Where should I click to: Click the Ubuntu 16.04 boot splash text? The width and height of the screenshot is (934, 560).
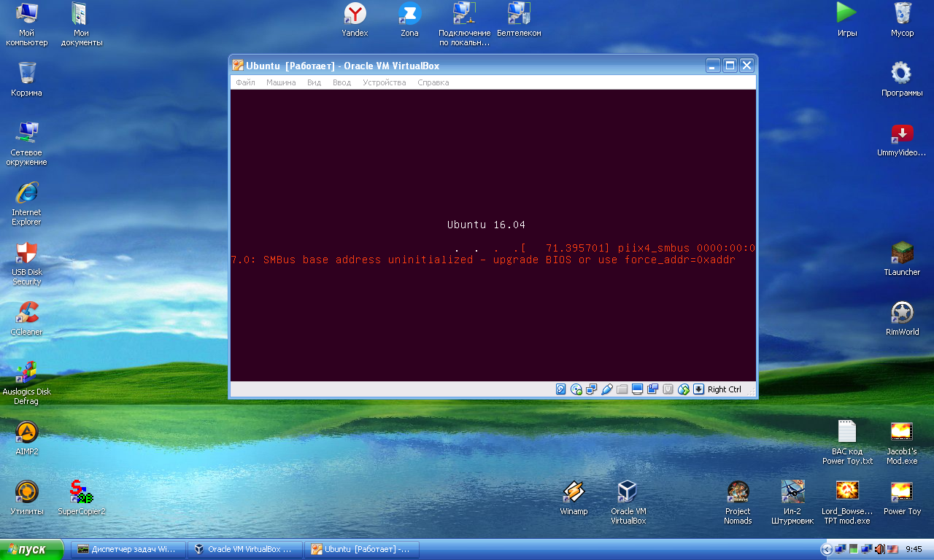coord(486,225)
